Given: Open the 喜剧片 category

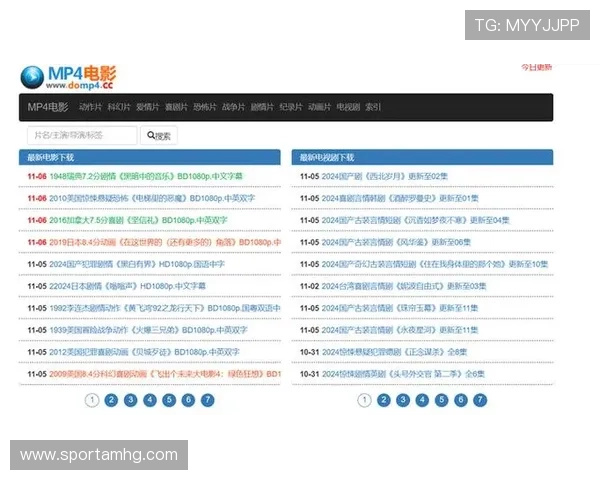Looking at the screenshot, I should [176, 107].
